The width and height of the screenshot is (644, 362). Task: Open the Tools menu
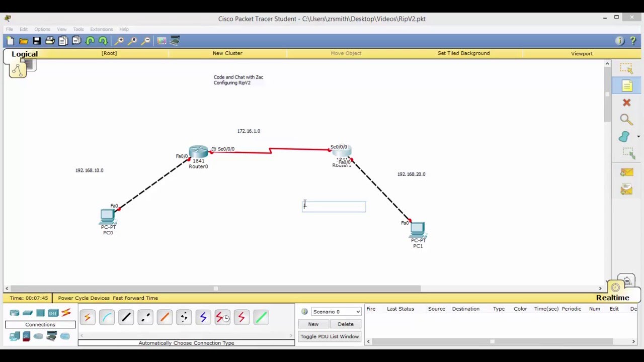click(x=78, y=29)
